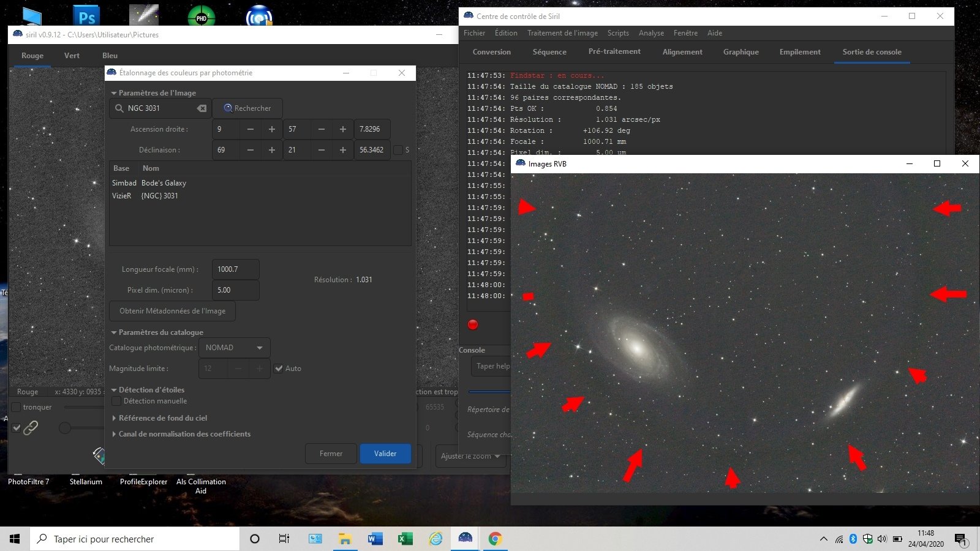Open the Catalogue photométrique NOMAD dropdown
Viewport: 980px width, 551px height.
pos(235,348)
